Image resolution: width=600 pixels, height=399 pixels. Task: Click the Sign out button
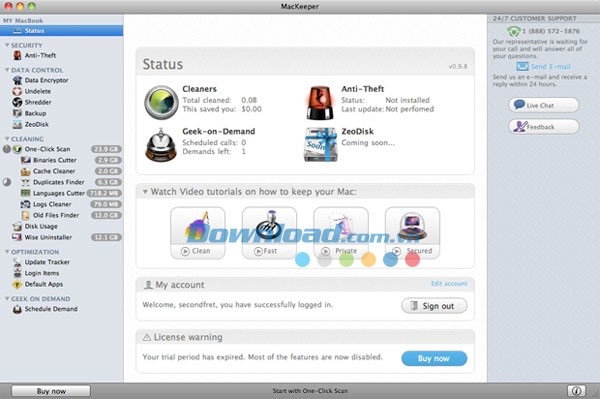pyautogui.click(x=434, y=306)
